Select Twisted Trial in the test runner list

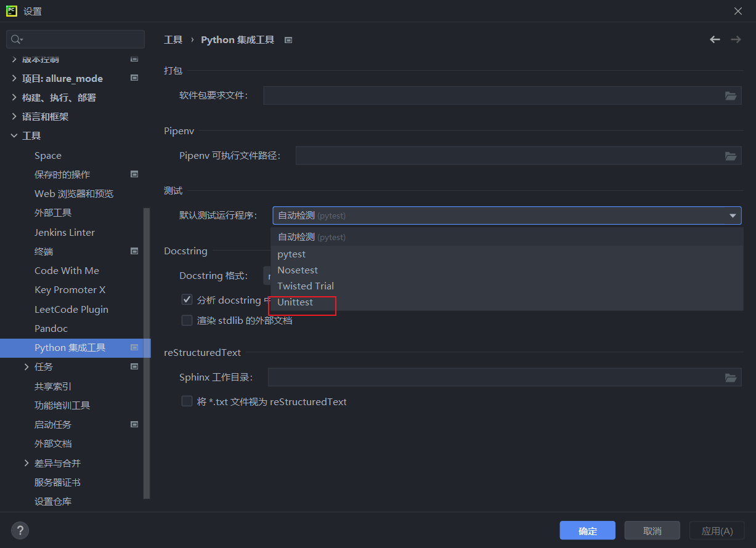507,286
